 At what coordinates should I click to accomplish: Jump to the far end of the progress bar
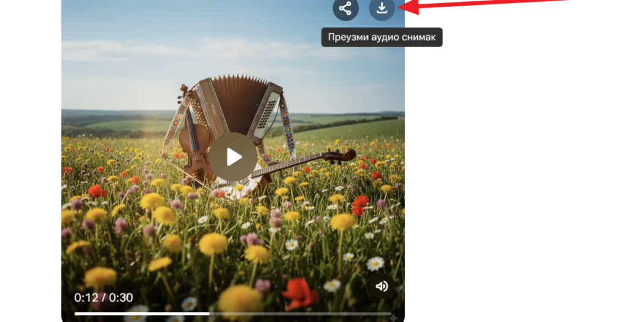[x=389, y=313]
